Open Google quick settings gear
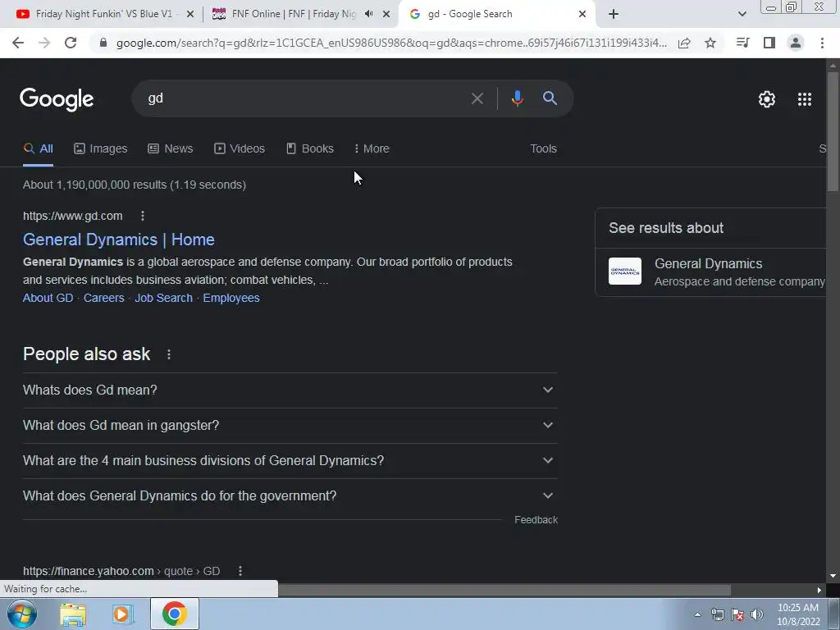840x630 pixels. click(x=767, y=99)
